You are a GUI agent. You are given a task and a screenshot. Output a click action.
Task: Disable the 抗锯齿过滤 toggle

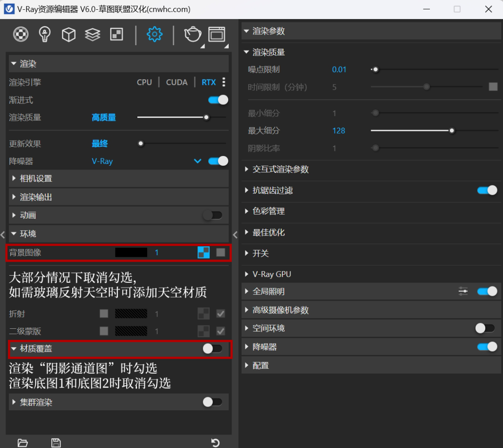(x=487, y=190)
